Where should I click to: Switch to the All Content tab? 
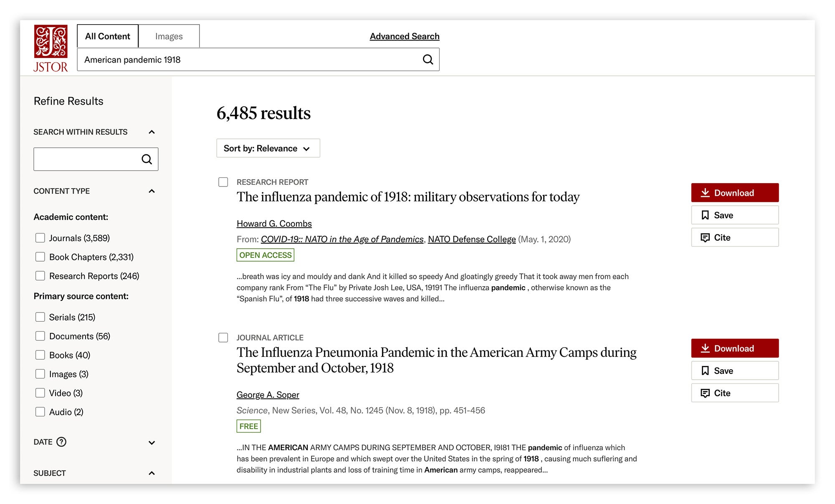tap(108, 36)
